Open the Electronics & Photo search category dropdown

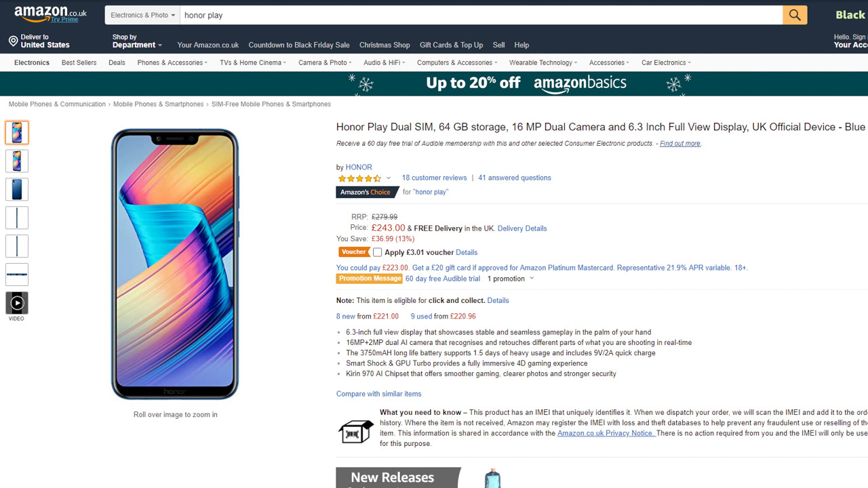(142, 15)
